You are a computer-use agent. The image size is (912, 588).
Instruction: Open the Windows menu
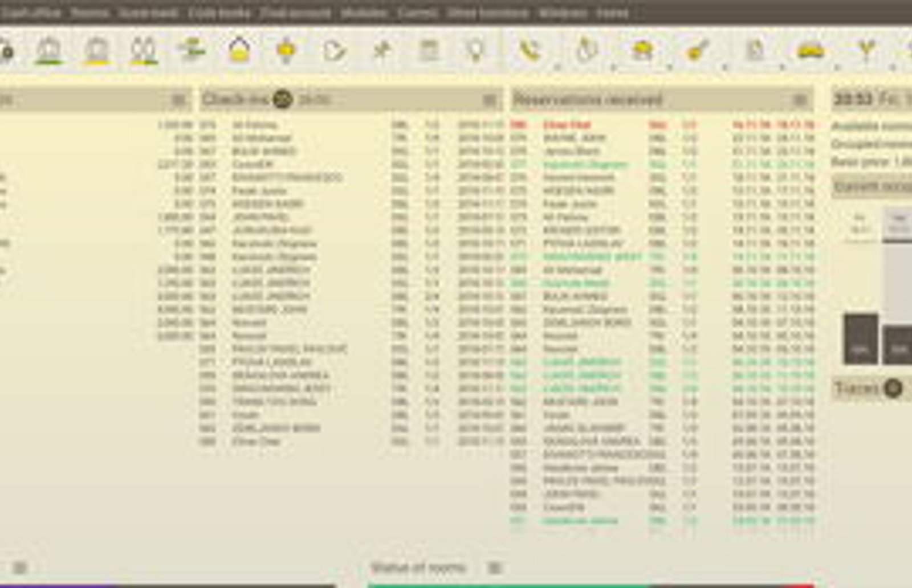[563, 13]
